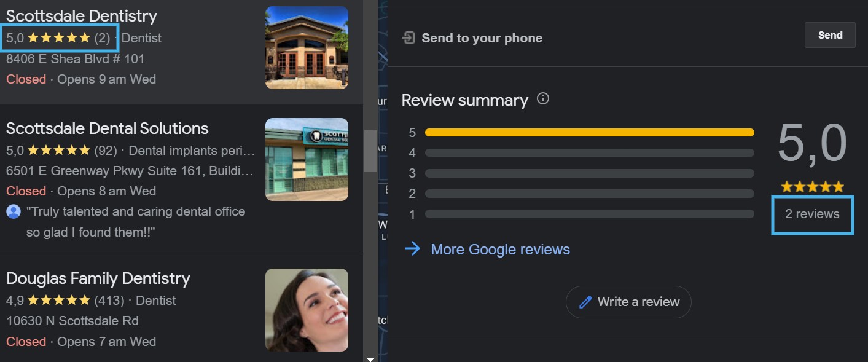Viewport: 868px width, 362px height.
Task: Click Douglas Family Dentistry smiling woman thumbnail
Action: point(307,310)
